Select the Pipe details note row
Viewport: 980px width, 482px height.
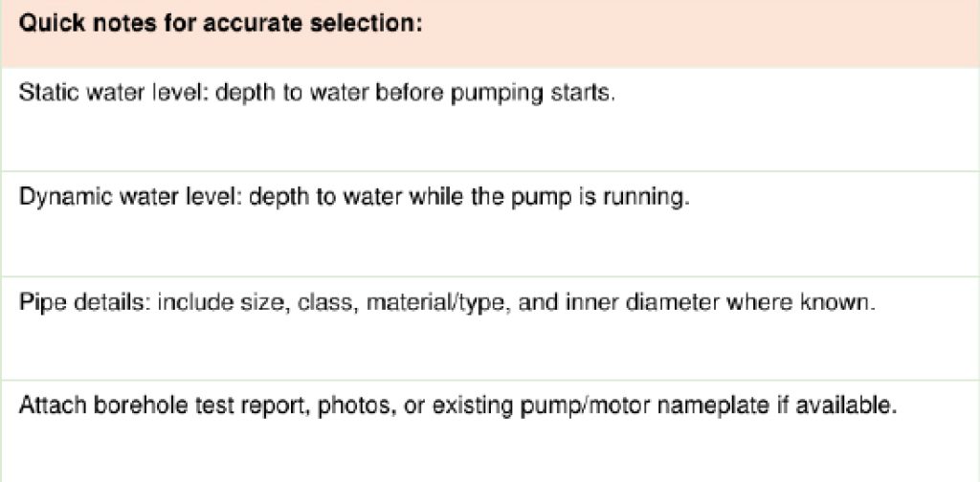[x=490, y=328]
